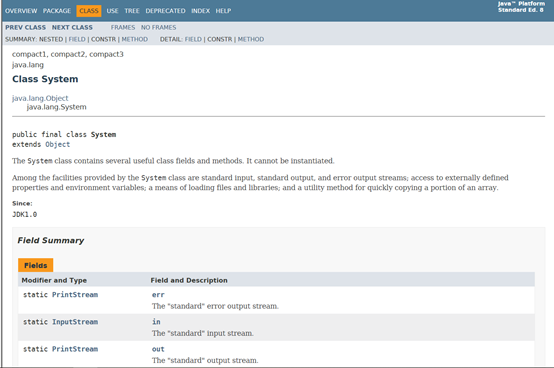Go to PREV CLASS
This screenshot has height=368, width=554.
25,28
